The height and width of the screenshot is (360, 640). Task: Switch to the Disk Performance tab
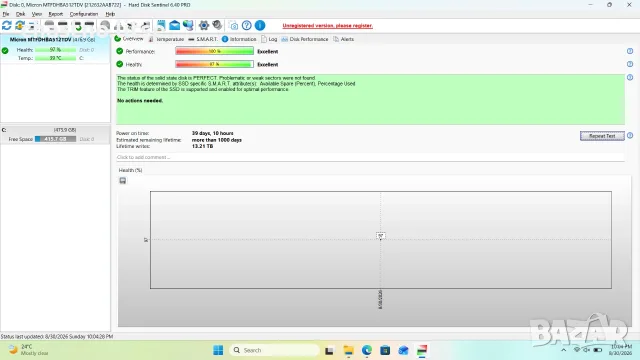tap(305, 39)
